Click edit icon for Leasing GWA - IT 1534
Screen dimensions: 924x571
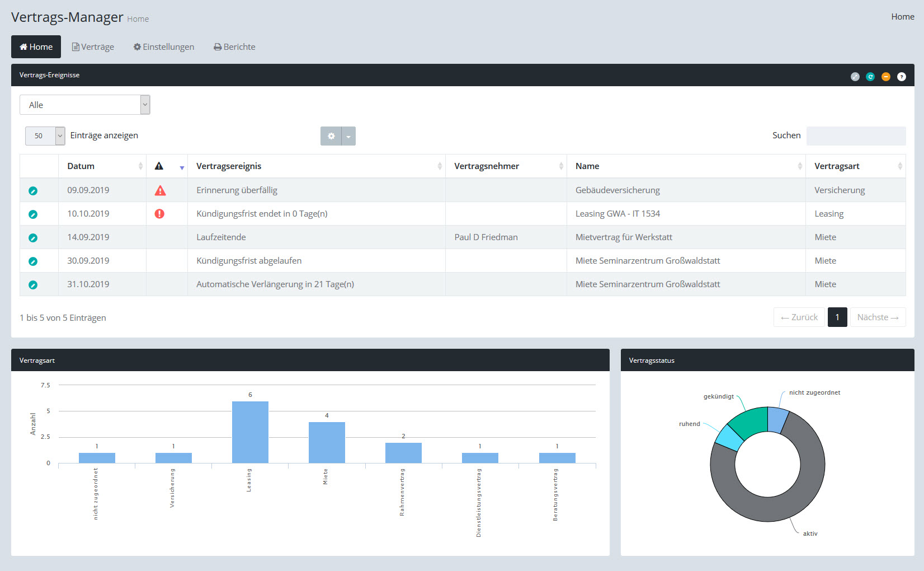tap(33, 214)
